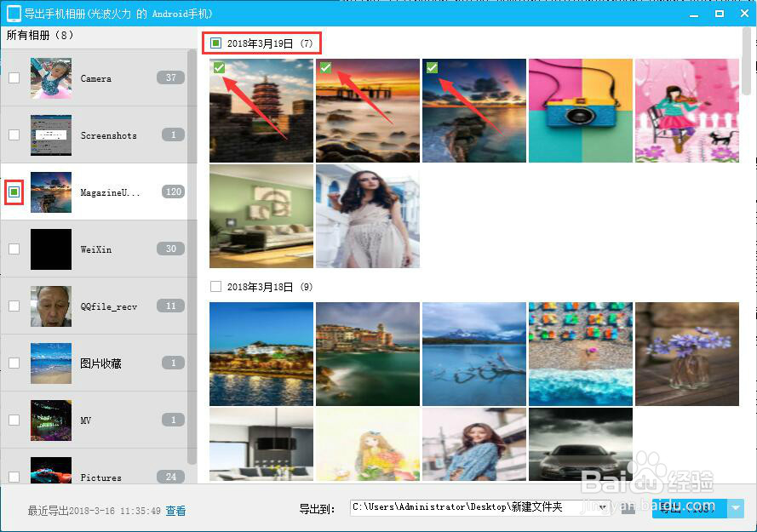This screenshot has width=757, height=532.
Task: Select the 图片收藏 album in sidebar
Action: coord(102,363)
